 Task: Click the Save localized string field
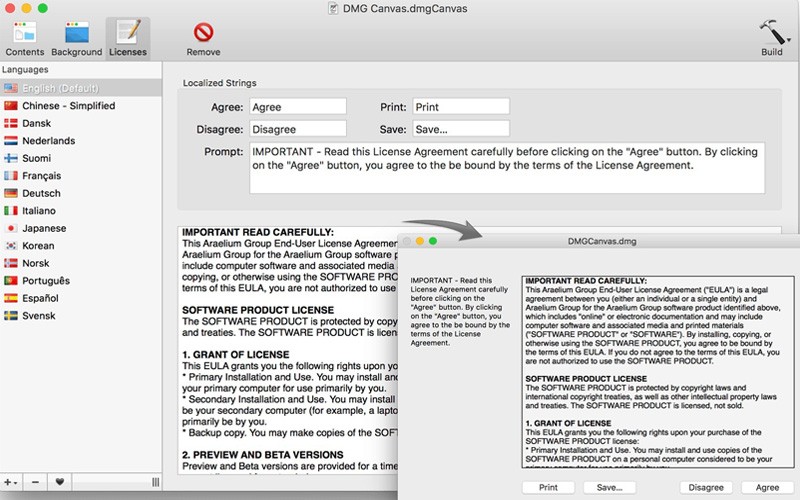pos(461,129)
